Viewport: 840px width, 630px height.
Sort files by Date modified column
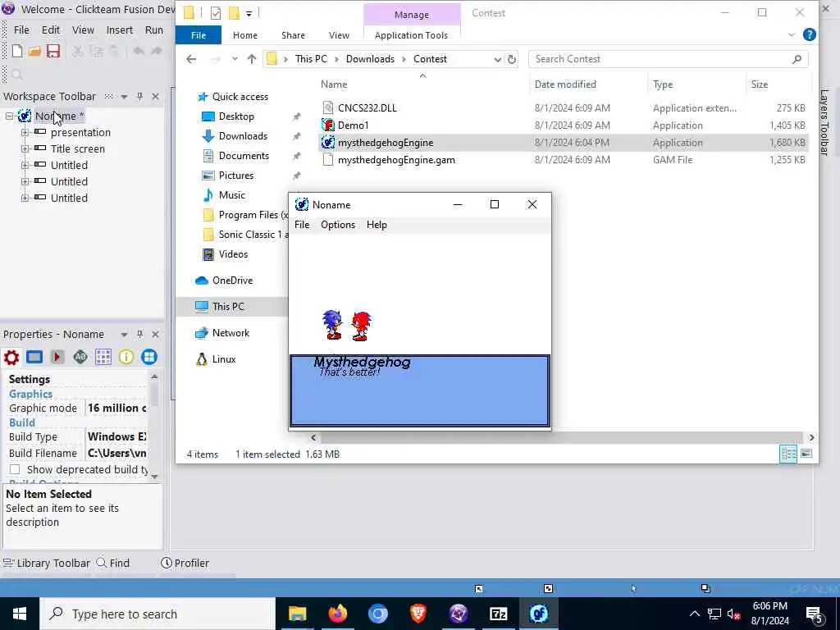[x=565, y=84]
